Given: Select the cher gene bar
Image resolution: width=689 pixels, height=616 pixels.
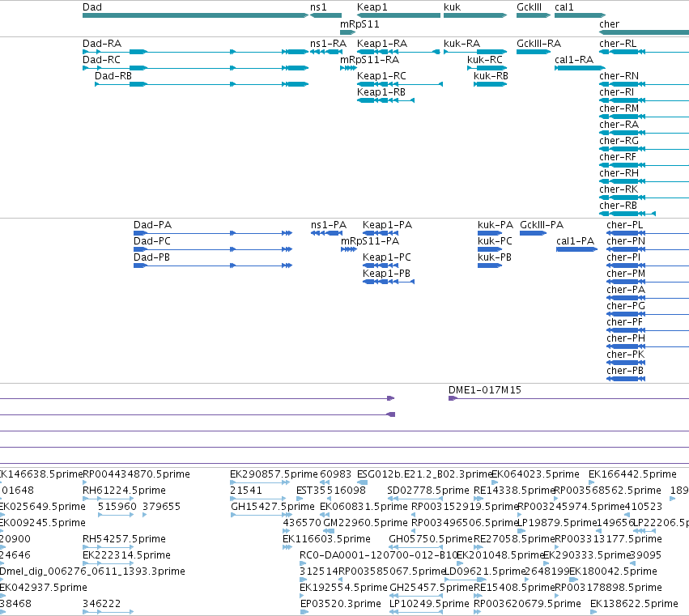Looking at the screenshot, I should (x=644, y=32).
